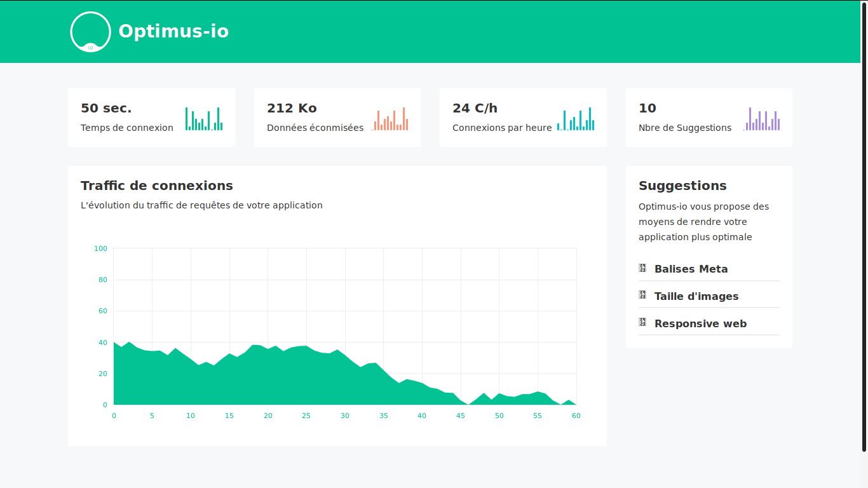Image resolution: width=868 pixels, height=488 pixels.
Task: Click the orange Données économisées bar chart
Action: click(x=390, y=119)
